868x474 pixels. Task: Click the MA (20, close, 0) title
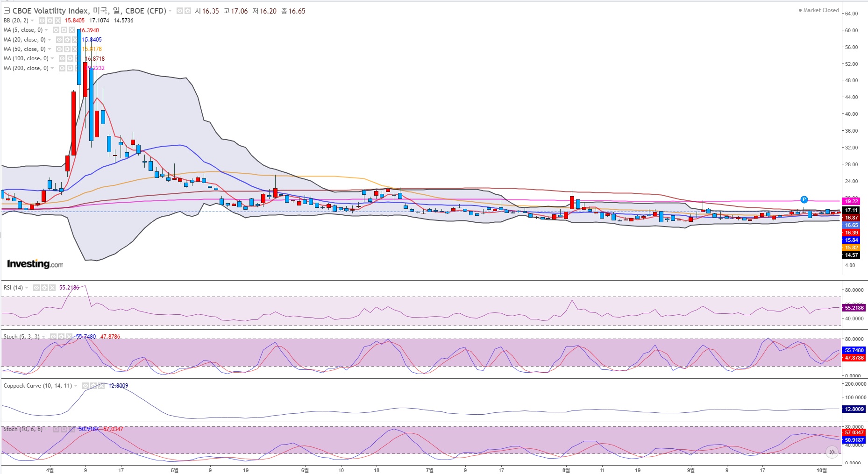pyautogui.click(x=25, y=40)
